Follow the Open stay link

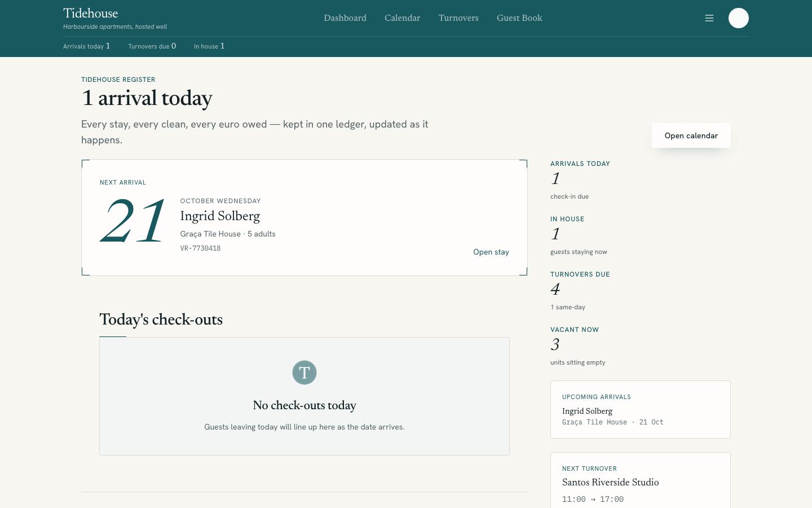[491, 252]
